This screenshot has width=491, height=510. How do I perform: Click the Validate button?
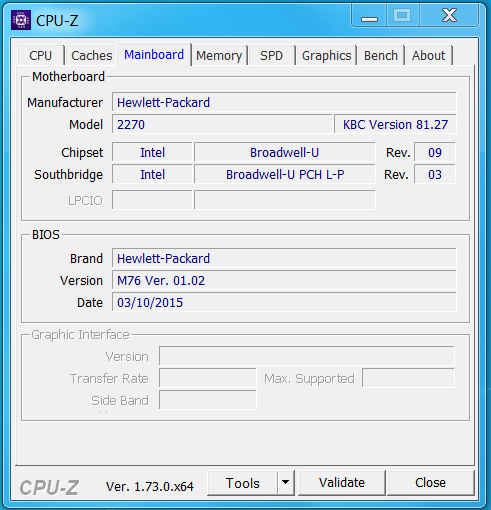tap(342, 483)
